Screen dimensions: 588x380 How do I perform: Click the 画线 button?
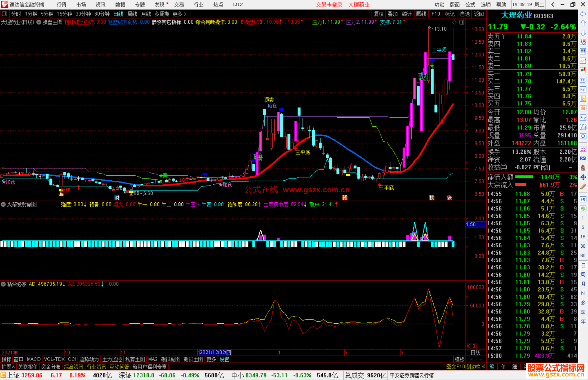421,14
